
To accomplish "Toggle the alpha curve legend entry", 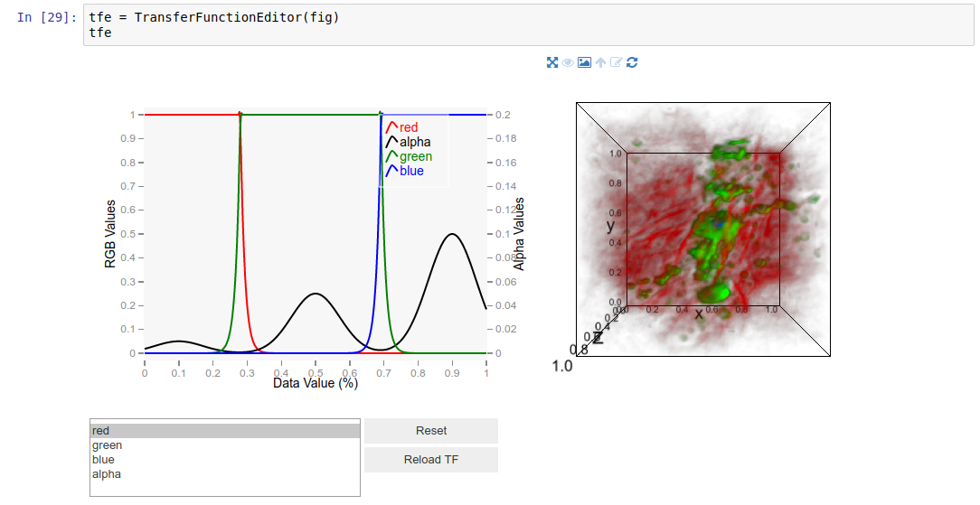I will click(x=408, y=142).
